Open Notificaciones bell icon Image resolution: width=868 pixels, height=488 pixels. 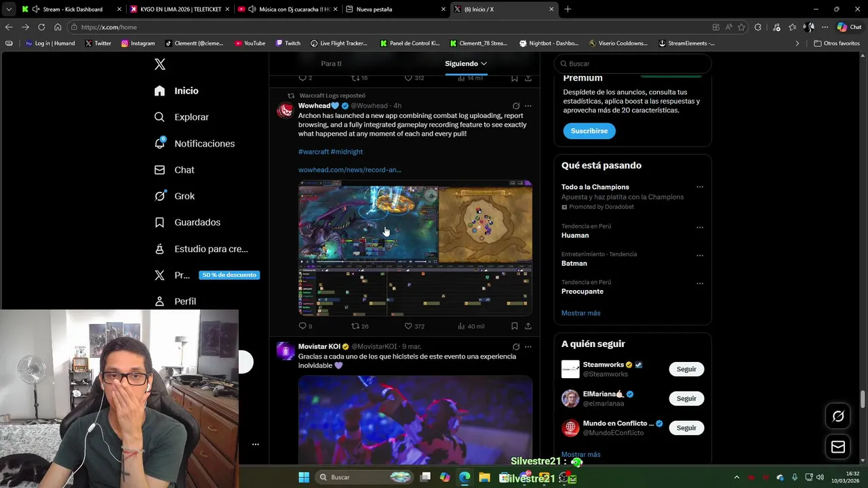pos(159,143)
